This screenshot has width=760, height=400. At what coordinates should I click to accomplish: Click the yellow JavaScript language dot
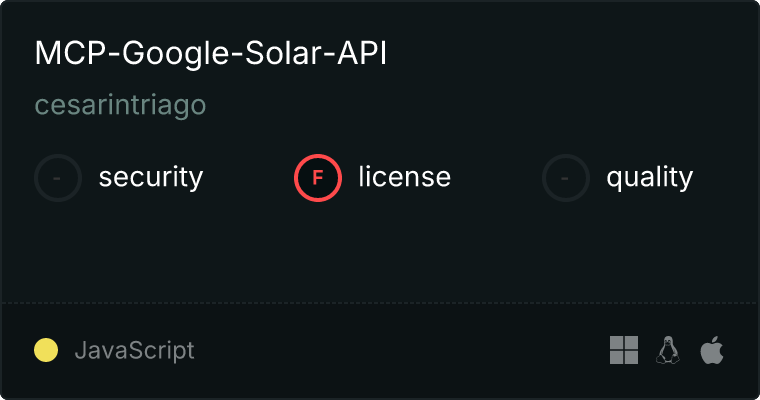point(46,350)
